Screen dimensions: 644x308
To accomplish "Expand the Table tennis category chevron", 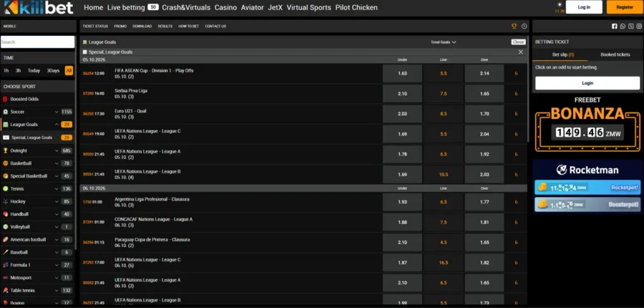I will click(x=56, y=290).
